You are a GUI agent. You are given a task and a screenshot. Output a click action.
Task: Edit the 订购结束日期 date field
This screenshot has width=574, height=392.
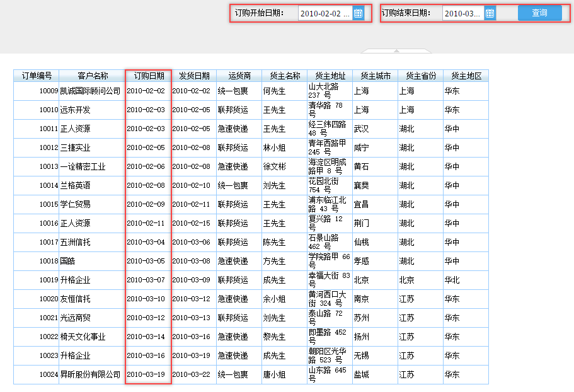463,13
